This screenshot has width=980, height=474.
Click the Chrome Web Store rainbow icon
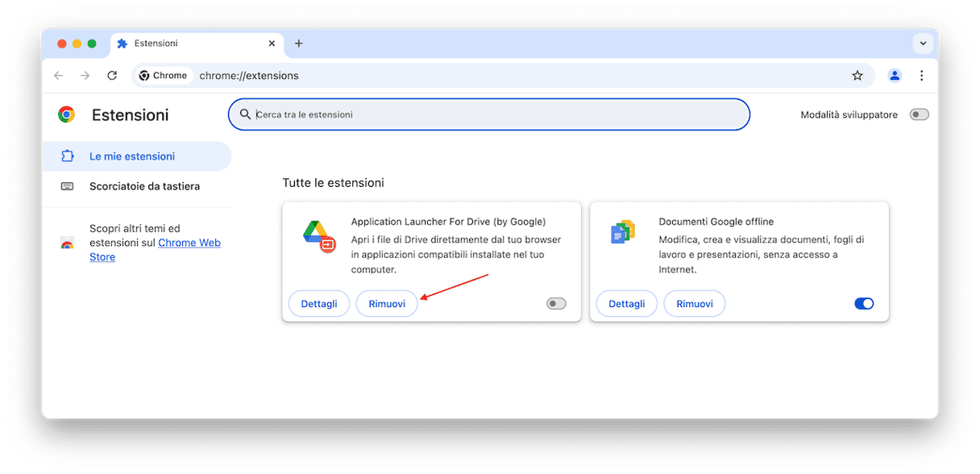(x=67, y=243)
